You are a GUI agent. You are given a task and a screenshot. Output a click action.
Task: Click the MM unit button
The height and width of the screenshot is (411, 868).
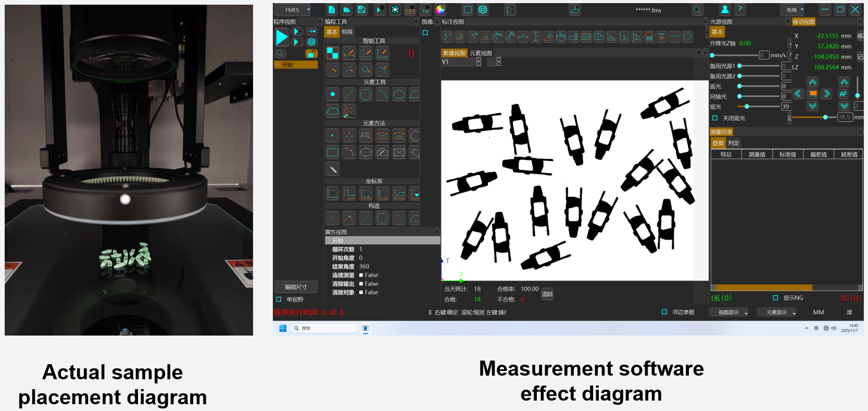point(819,312)
